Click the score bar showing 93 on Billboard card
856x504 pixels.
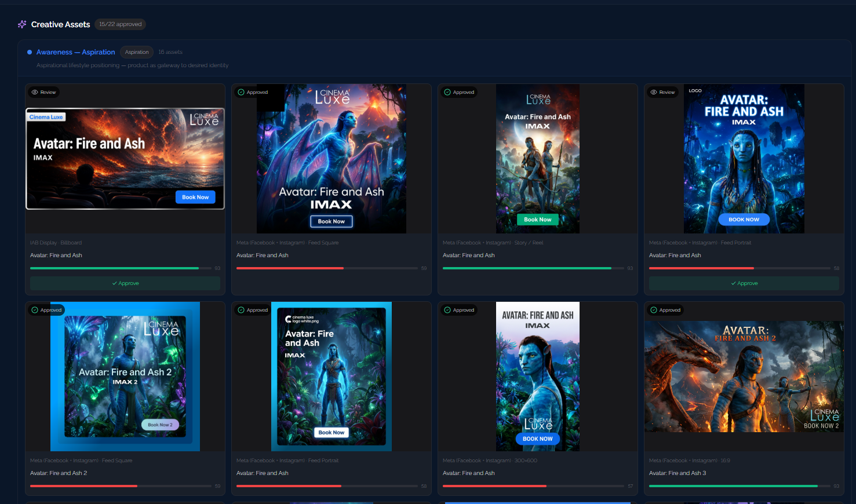coord(121,268)
